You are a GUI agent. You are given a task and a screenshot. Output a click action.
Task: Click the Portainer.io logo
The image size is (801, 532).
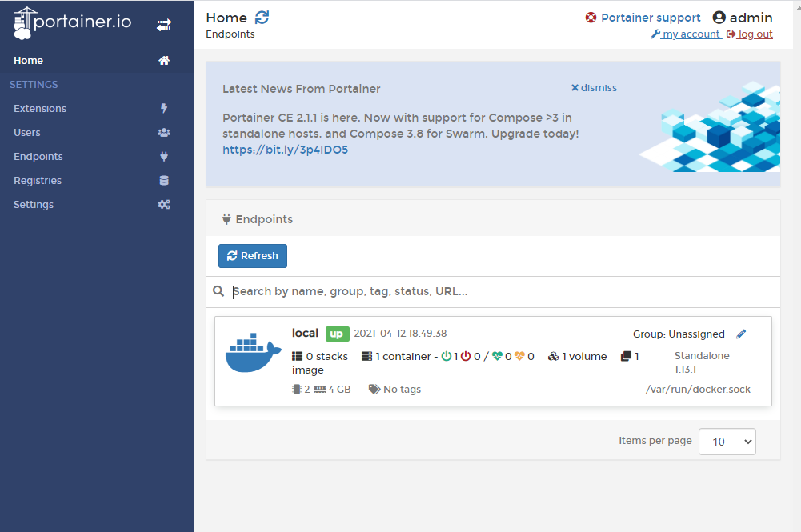[73, 22]
